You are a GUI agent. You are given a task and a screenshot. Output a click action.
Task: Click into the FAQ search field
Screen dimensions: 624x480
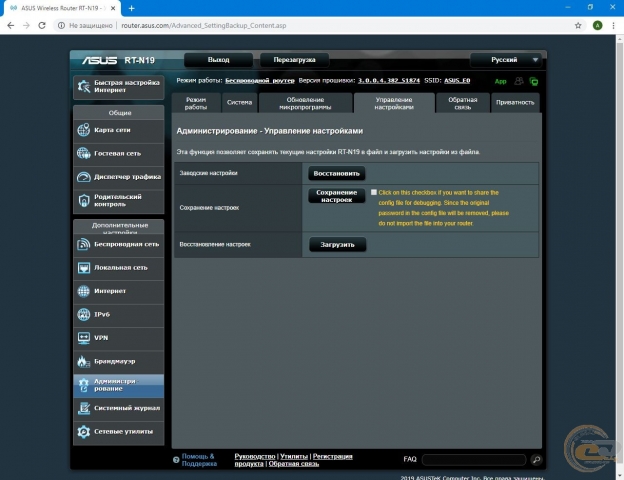tap(474, 460)
